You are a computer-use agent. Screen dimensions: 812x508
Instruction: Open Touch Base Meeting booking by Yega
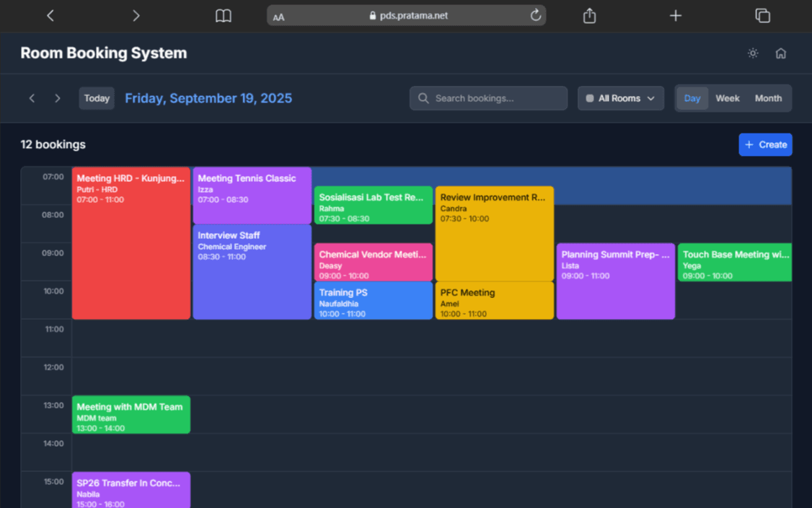point(735,262)
